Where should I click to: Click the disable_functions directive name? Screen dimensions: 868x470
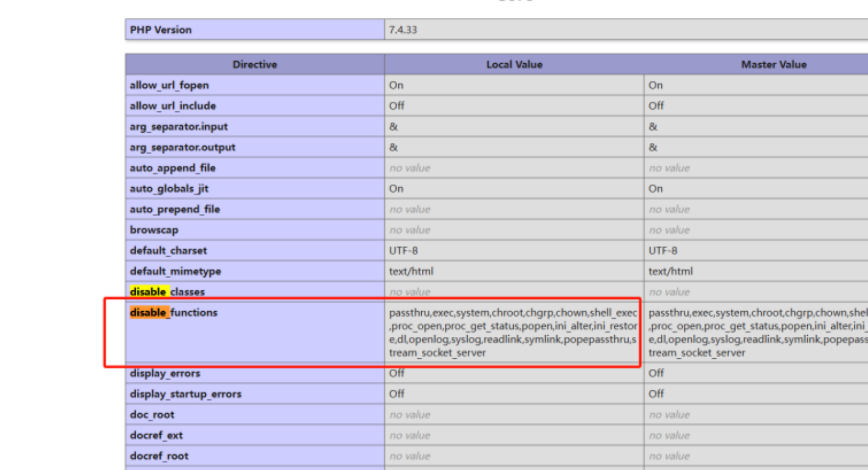point(174,312)
